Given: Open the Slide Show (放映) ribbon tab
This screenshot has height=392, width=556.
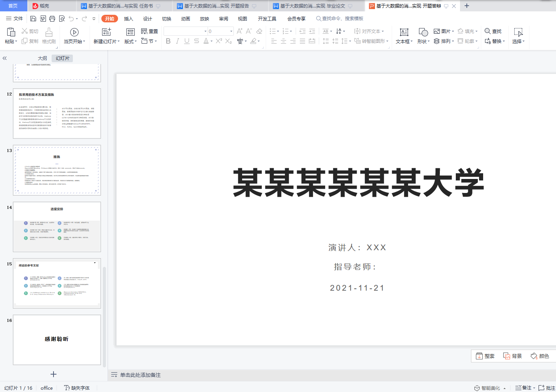Looking at the screenshot, I should (x=205, y=19).
